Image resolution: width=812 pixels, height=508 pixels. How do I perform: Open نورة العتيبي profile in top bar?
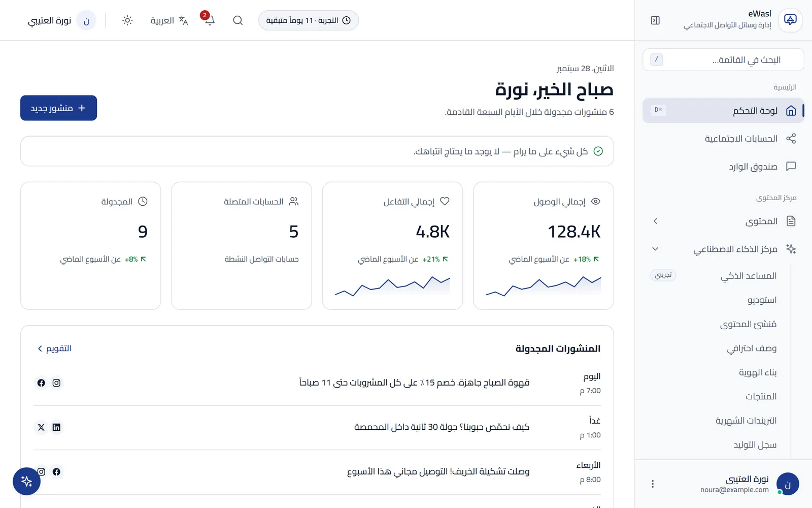(x=62, y=20)
